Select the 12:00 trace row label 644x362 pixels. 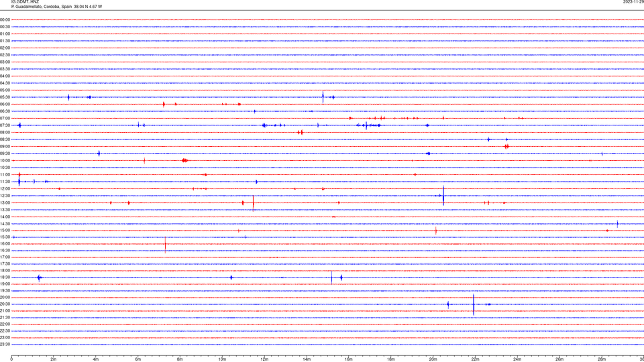pos(5,189)
